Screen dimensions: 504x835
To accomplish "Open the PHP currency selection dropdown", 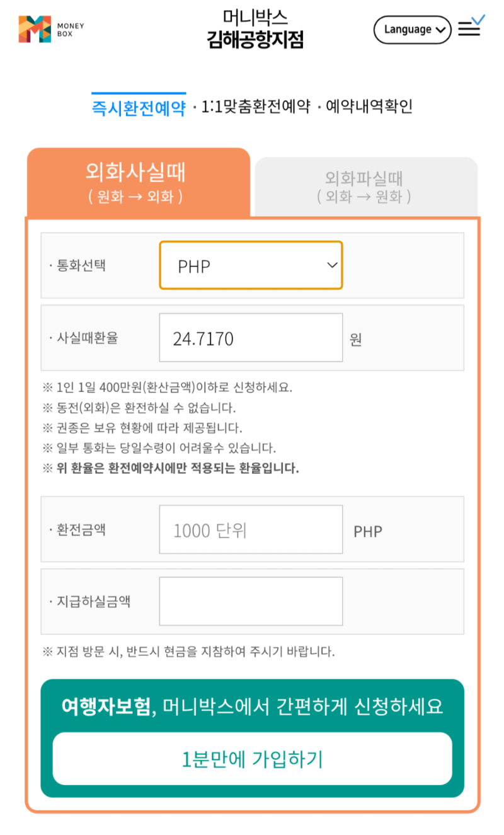I will tap(251, 265).
